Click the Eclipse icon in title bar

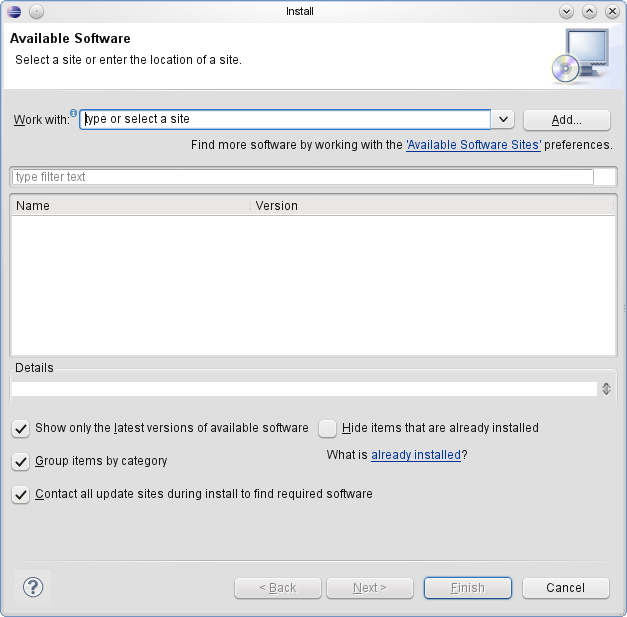click(12, 11)
